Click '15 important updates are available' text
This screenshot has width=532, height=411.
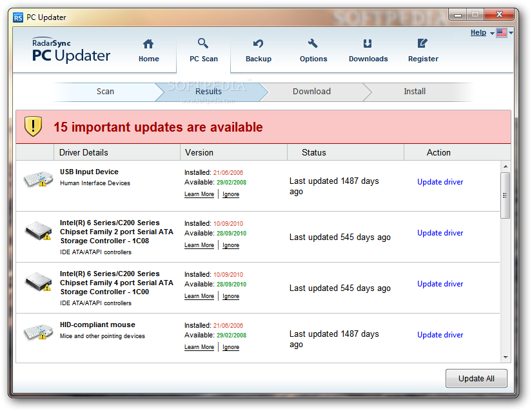158,127
